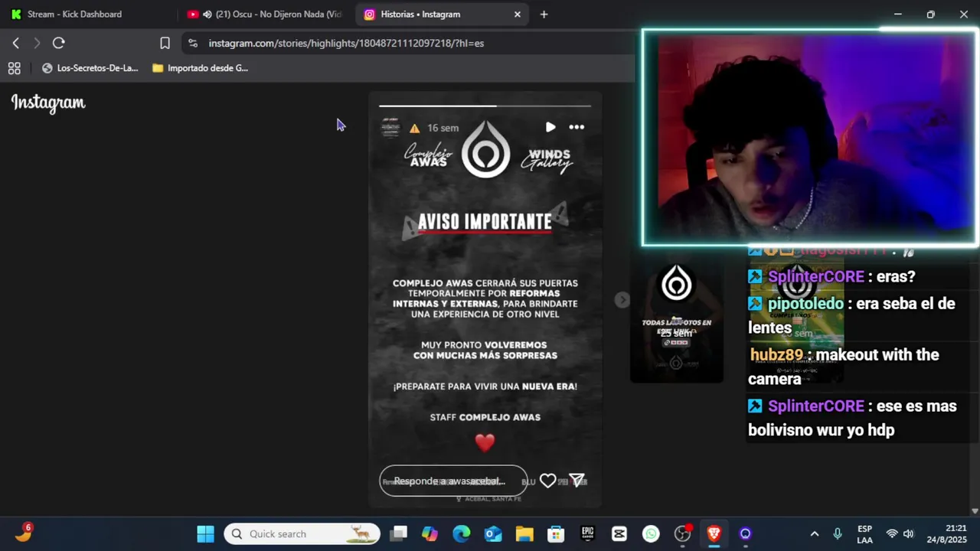Open a new browser tab
This screenshot has width=980, height=551.
544,14
